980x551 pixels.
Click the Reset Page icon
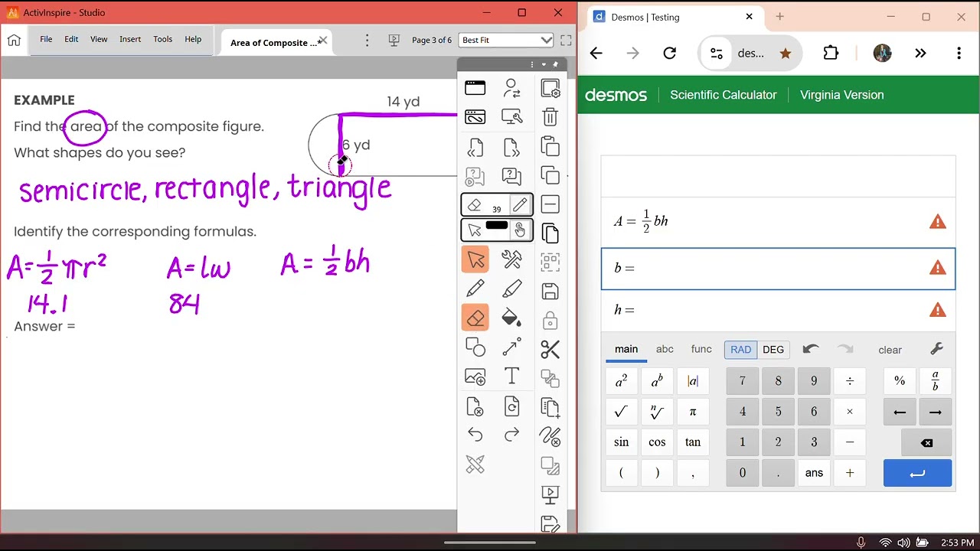coord(512,406)
